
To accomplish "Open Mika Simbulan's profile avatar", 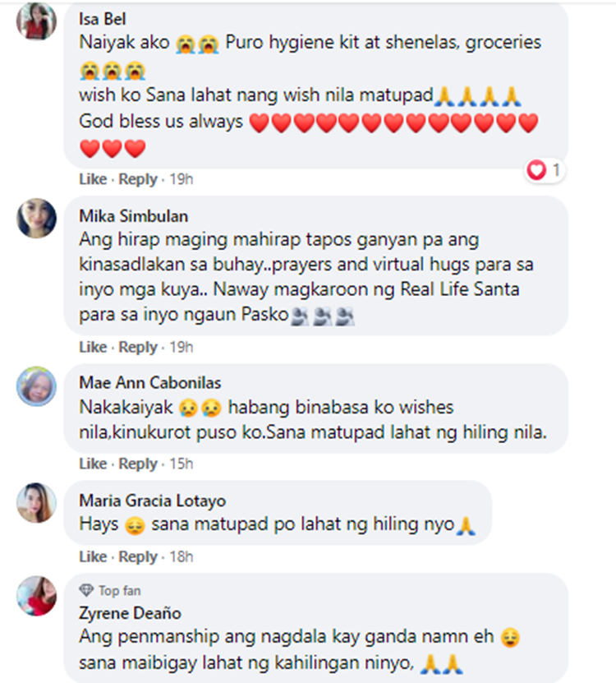I will pyautogui.click(x=37, y=219).
